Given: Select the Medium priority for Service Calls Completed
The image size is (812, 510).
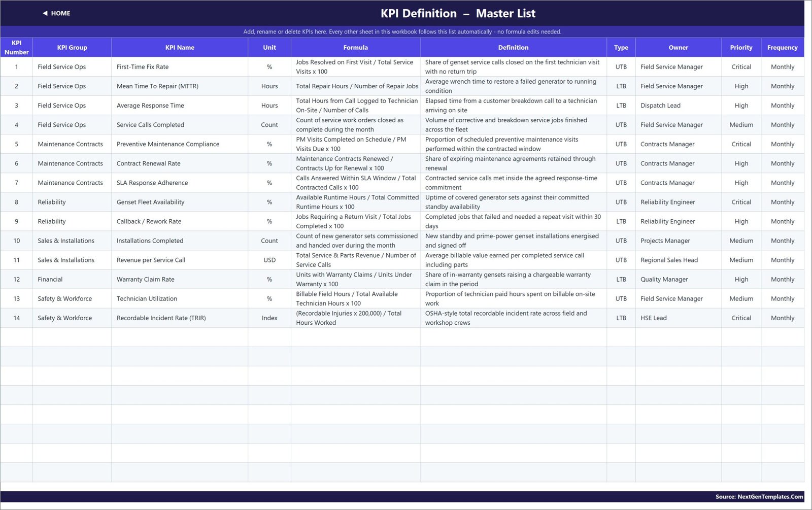Looking at the screenshot, I should pos(741,125).
